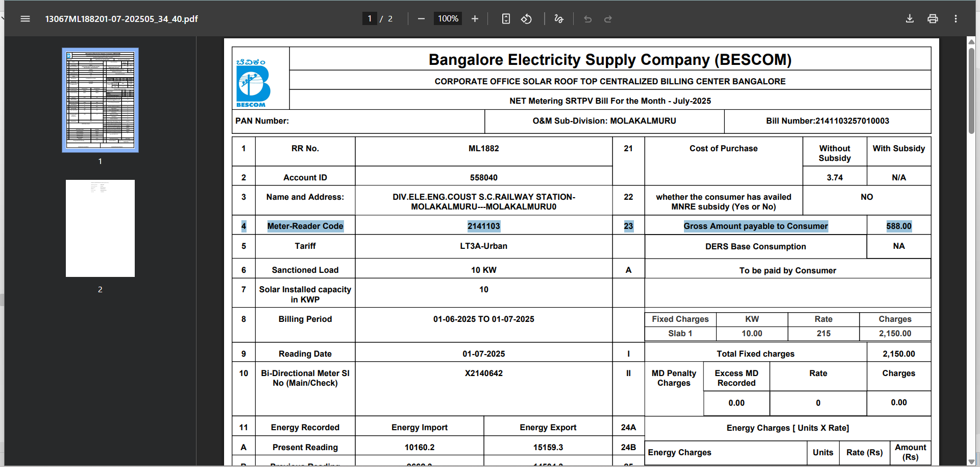
Task: Click Bill Number 2141103257010003 text
Action: coord(827,121)
